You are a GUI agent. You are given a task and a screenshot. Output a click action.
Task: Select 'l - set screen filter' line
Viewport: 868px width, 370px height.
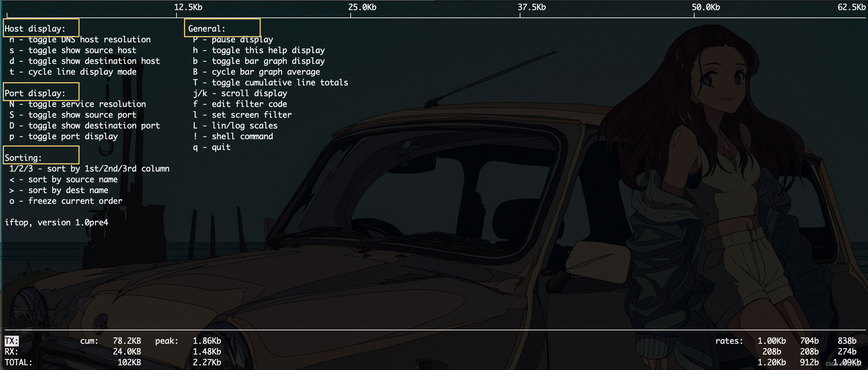242,115
